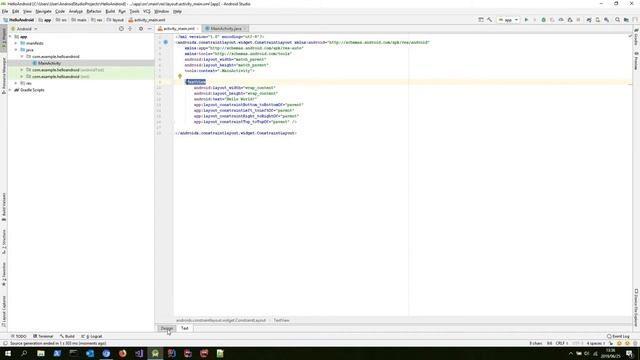Click the selected TextView tag in editor
The image size is (640, 360).
coord(196,82)
